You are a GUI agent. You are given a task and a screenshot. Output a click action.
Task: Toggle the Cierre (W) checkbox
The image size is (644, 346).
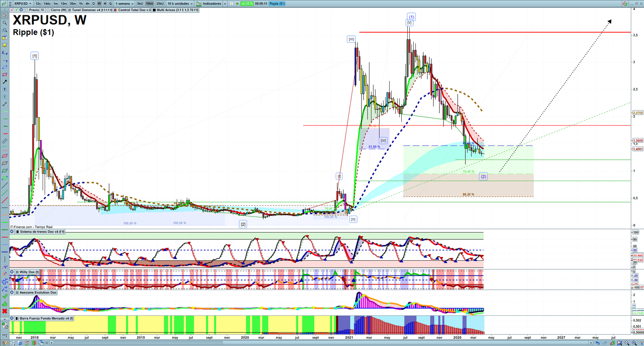pos(48,10)
